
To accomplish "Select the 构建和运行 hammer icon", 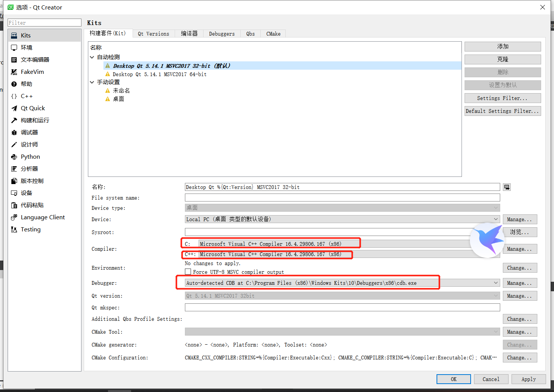I will click(x=14, y=120).
